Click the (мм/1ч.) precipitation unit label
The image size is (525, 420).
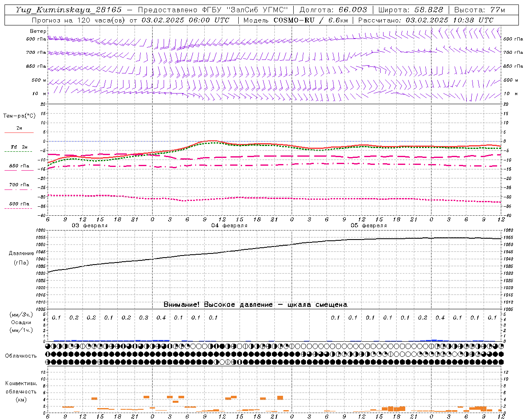pyautogui.click(x=21, y=330)
